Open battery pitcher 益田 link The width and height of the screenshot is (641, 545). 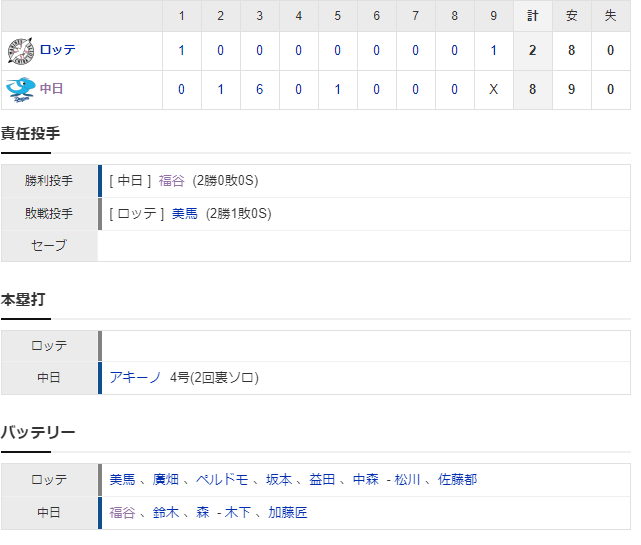322,480
